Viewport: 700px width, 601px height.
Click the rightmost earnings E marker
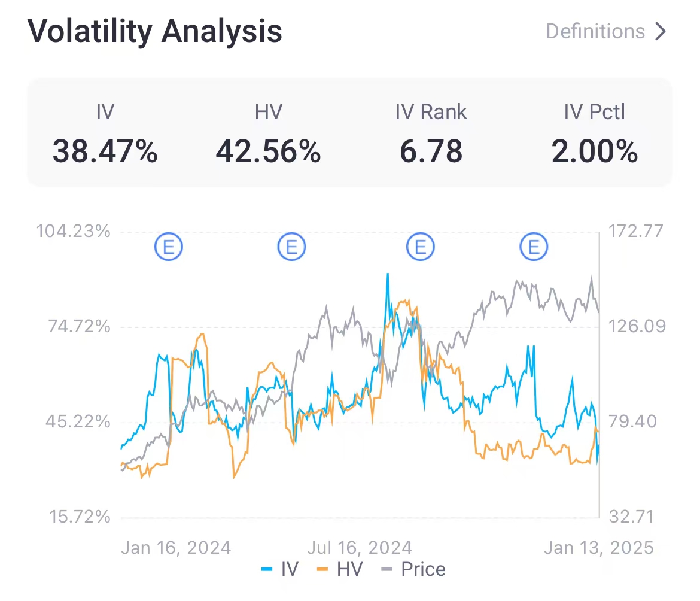coord(534,247)
